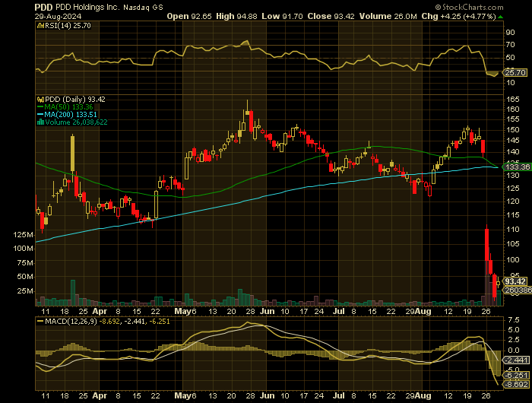Click the 165 label on price axis
The width and height of the screenshot is (532, 403).
pyautogui.click(x=513, y=100)
